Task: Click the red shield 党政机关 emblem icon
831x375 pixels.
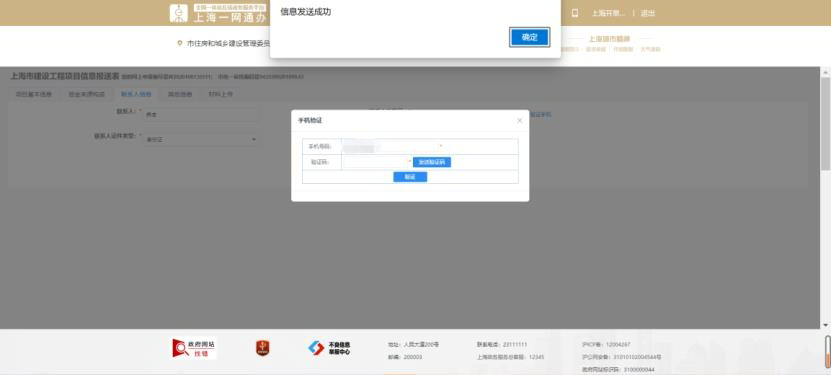Action: click(262, 348)
